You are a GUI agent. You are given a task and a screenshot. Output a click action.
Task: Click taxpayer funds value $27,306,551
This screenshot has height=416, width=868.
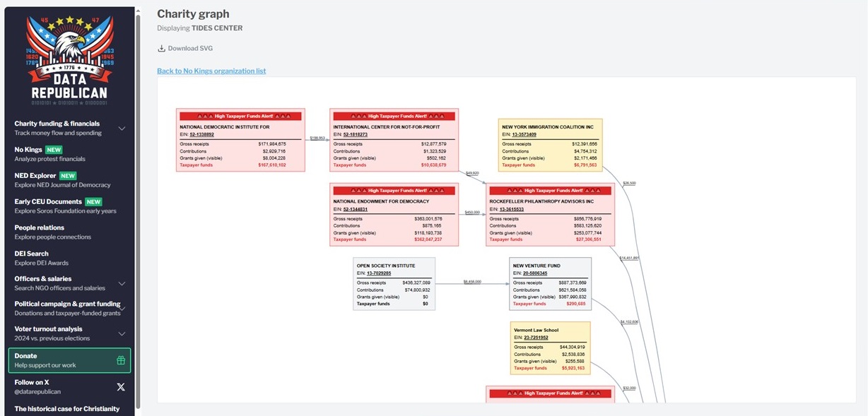tap(588, 239)
